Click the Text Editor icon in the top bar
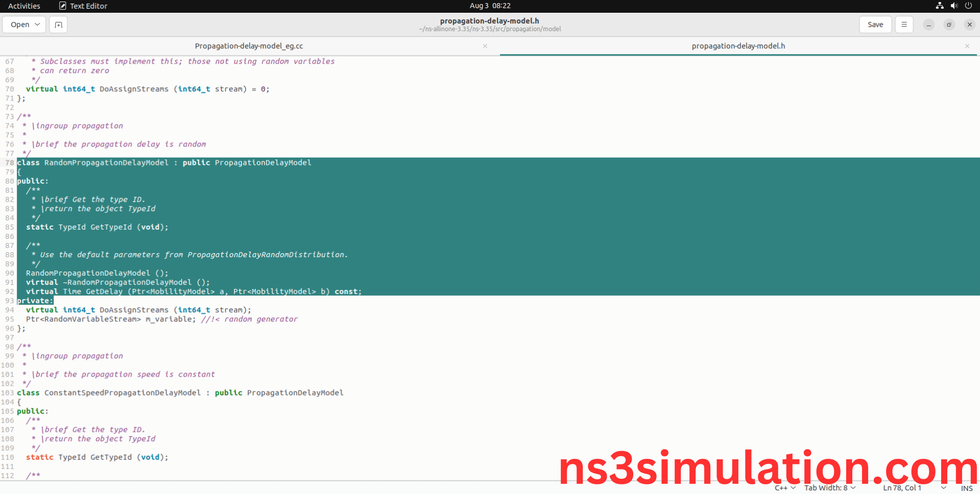Viewport: 980px width, 494px height. click(62, 6)
